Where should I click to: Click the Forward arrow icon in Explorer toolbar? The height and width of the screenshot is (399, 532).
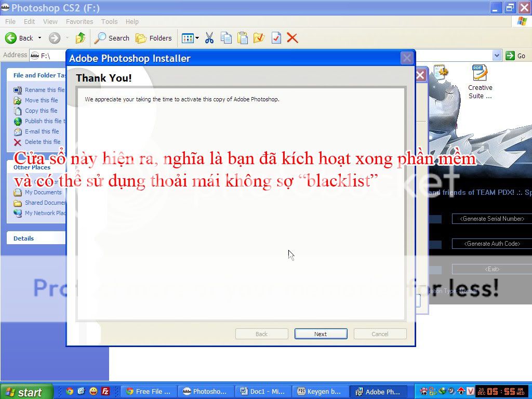pyautogui.click(x=54, y=38)
